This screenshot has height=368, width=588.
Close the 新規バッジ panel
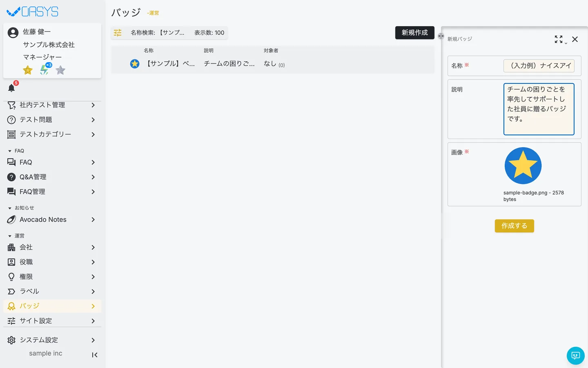pyautogui.click(x=575, y=39)
